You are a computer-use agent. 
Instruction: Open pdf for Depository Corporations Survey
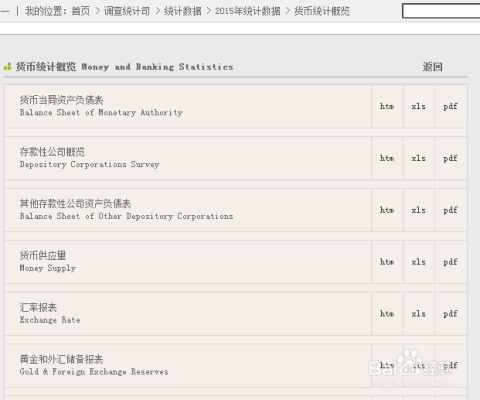450,159
